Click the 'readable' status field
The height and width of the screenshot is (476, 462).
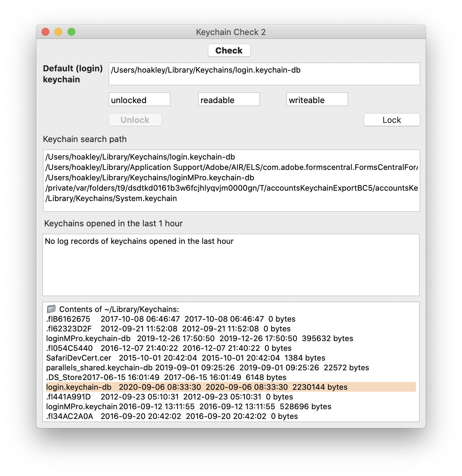point(229,100)
